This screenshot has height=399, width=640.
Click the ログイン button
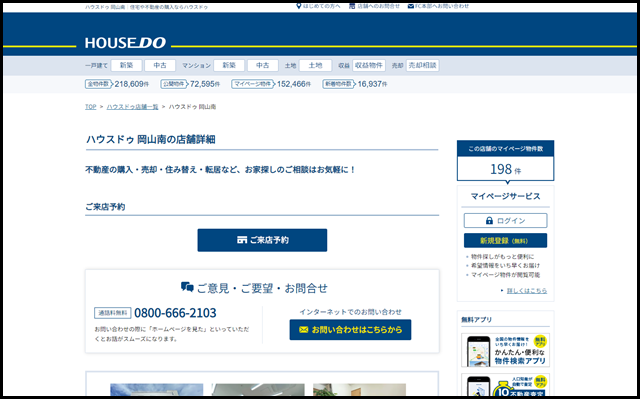tap(505, 221)
